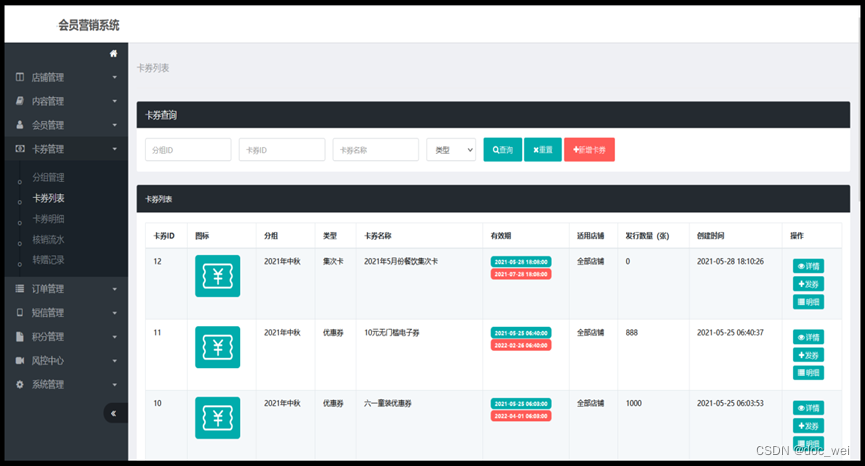
Task: Click the 短信管理 phone icon
Action: tap(20, 313)
